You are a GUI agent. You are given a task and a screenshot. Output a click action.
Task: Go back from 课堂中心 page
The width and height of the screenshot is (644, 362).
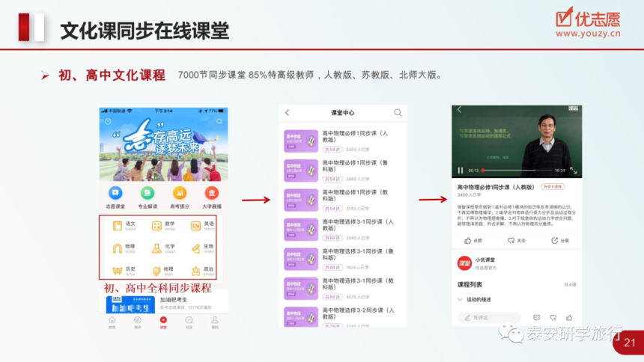(x=288, y=112)
